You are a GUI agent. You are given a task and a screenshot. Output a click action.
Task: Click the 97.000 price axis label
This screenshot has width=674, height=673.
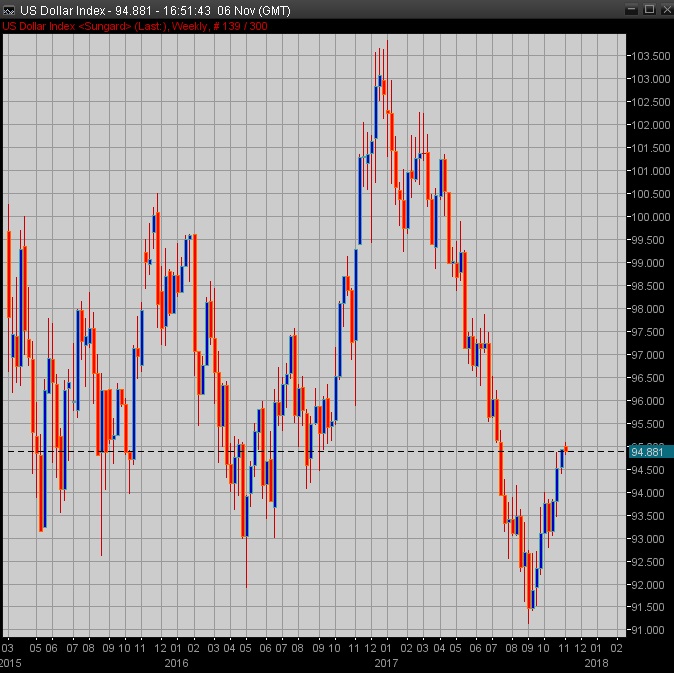coord(650,355)
